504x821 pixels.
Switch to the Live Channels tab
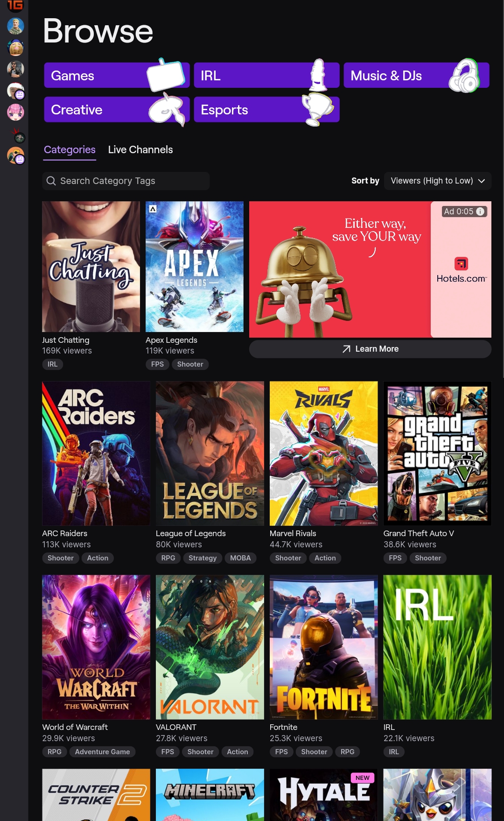(x=140, y=149)
